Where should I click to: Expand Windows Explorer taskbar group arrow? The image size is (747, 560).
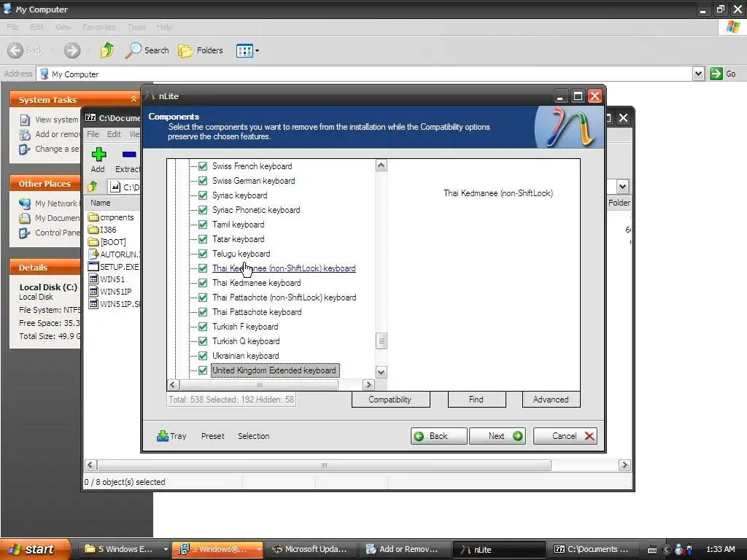point(166,549)
